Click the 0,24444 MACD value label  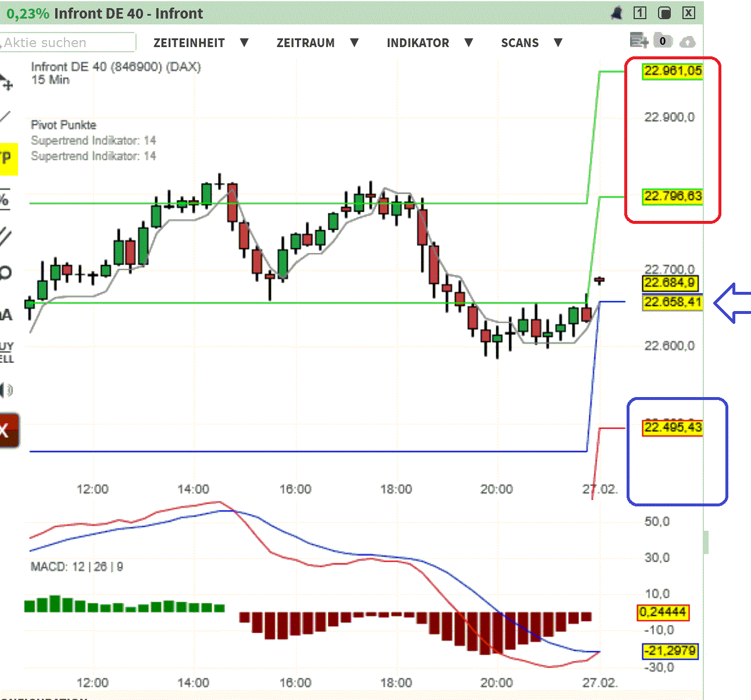[663, 612]
